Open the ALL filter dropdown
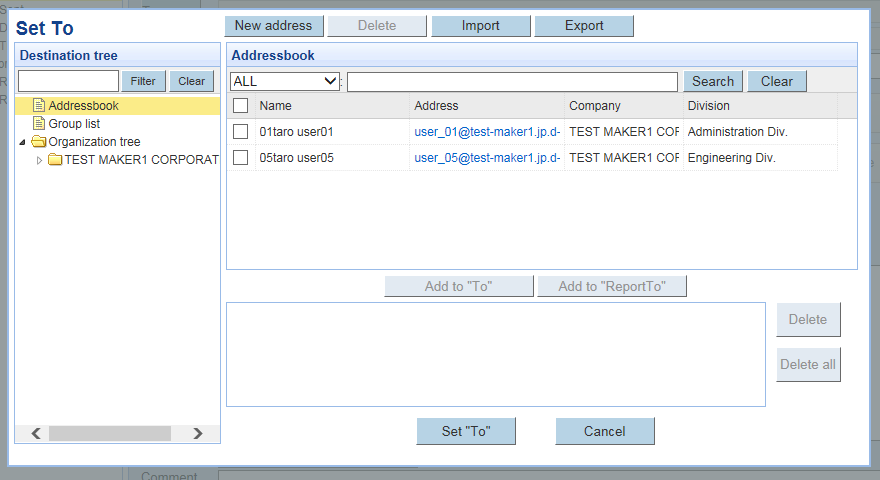Image resolution: width=880 pixels, height=480 pixels. 285,82
